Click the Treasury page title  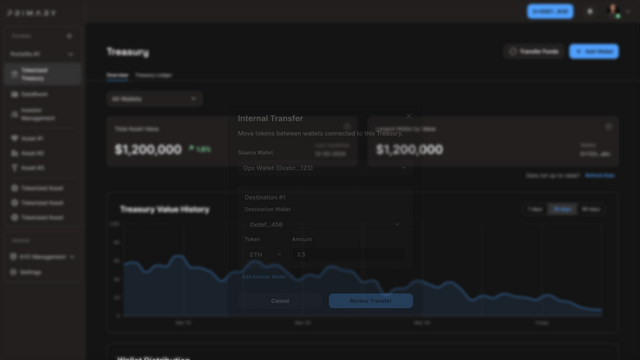pyautogui.click(x=128, y=52)
